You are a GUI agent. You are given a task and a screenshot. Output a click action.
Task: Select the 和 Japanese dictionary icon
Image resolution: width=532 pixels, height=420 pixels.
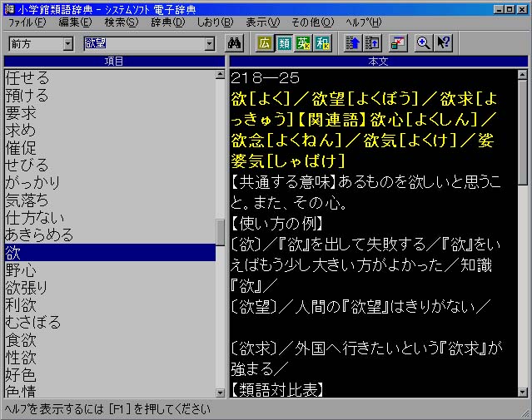point(321,43)
